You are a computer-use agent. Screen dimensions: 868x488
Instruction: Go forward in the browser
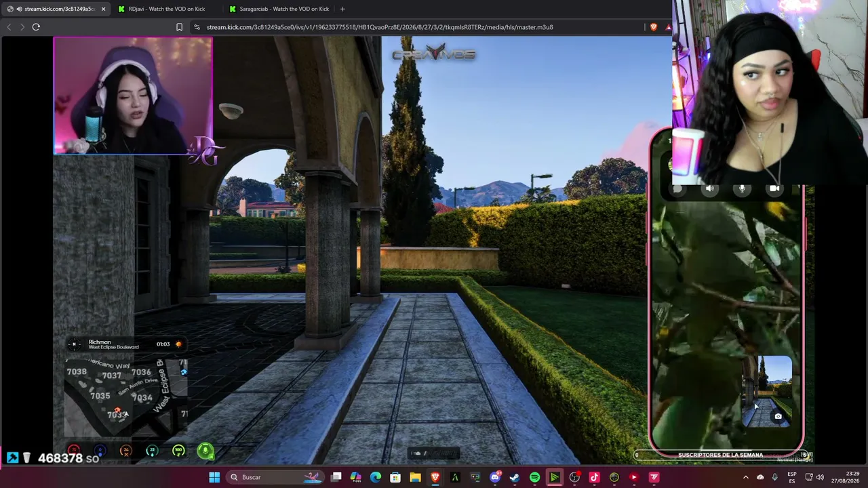[x=22, y=27]
